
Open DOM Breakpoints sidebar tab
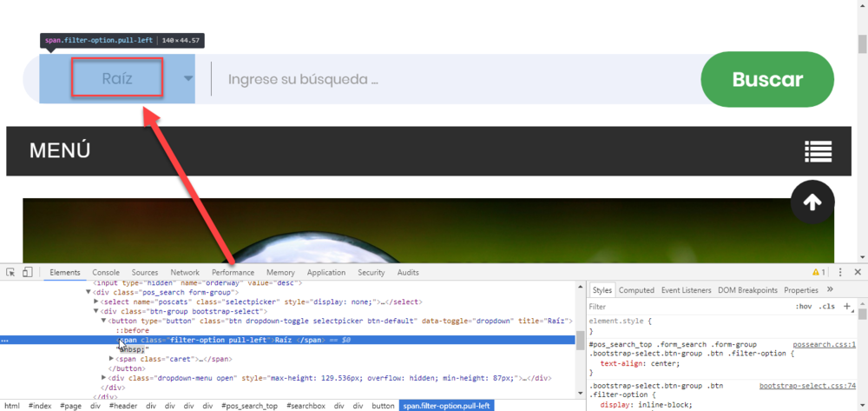748,290
